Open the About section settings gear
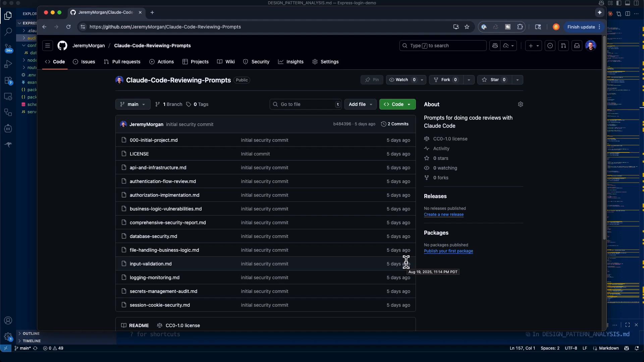The height and width of the screenshot is (362, 644). click(x=521, y=104)
